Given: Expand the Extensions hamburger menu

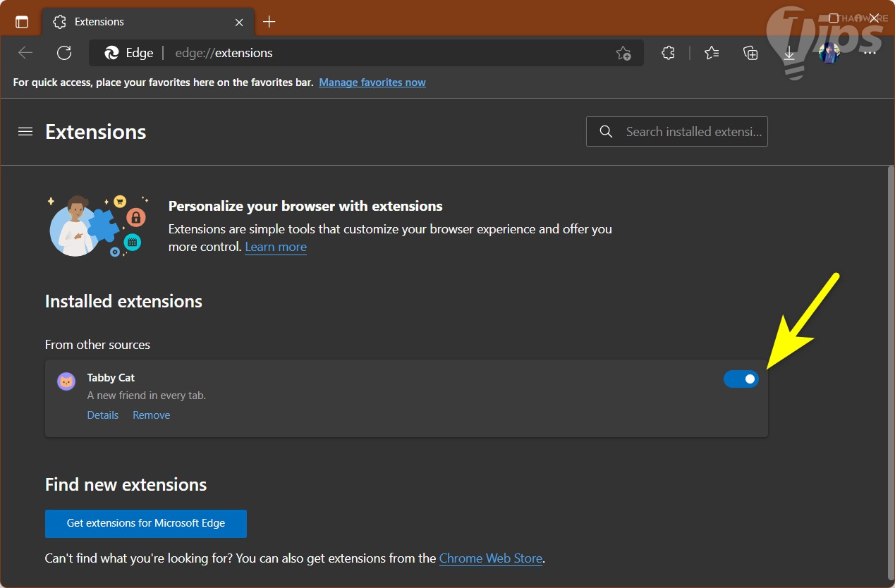Looking at the screenshot, I should [x=25, y=132].
